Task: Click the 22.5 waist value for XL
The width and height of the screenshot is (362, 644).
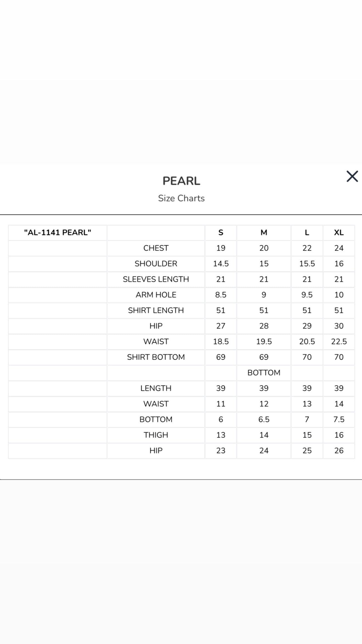Action: (x=339, y=341)
